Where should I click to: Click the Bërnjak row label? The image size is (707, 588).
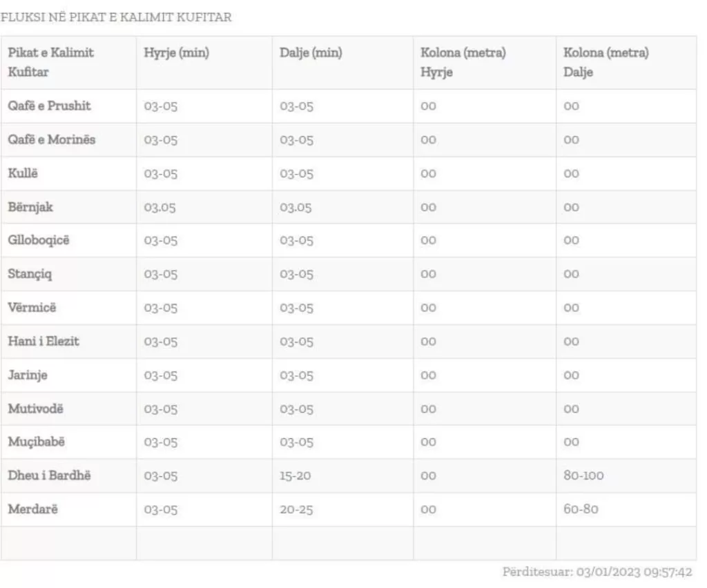[x=30, y=207]
